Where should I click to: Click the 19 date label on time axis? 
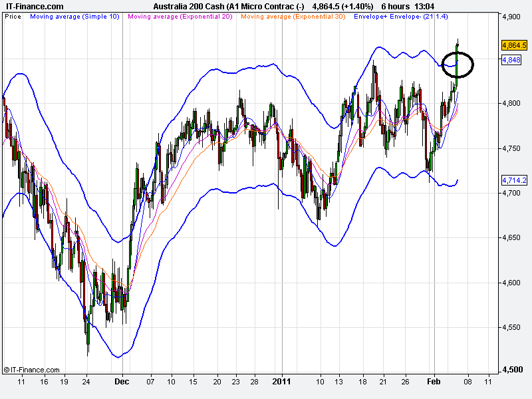[x=64, y=382]
